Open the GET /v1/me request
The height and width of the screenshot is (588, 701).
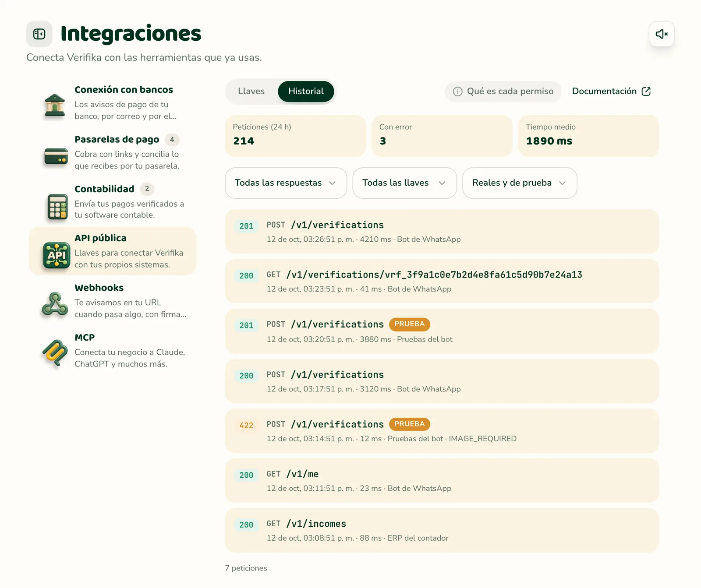(x=442, y=480)
